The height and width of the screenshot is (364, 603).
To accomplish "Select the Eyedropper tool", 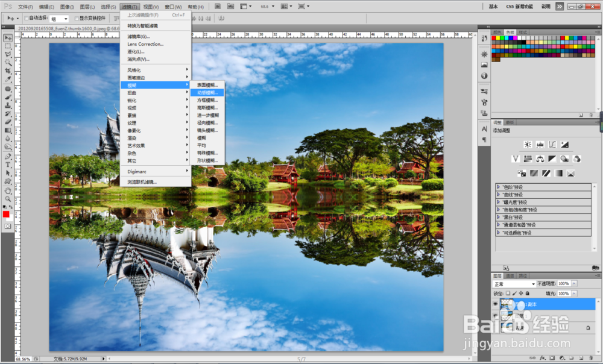I will point(8,79).
